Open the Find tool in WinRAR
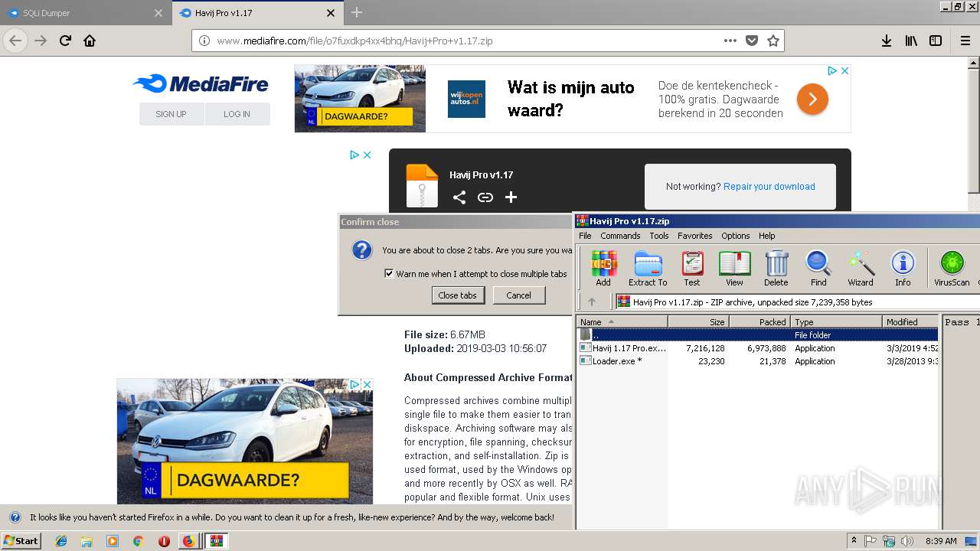 [818, 269]
